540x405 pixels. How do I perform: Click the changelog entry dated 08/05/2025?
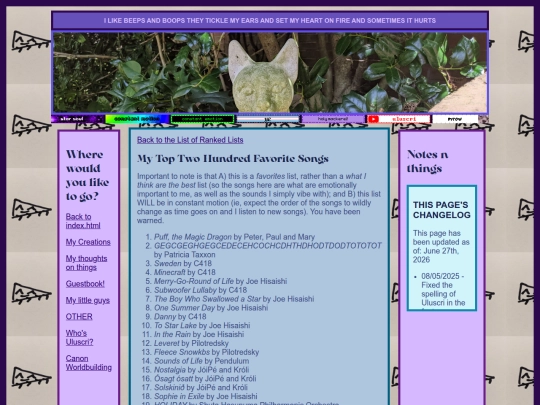click(x=443, y=290)
